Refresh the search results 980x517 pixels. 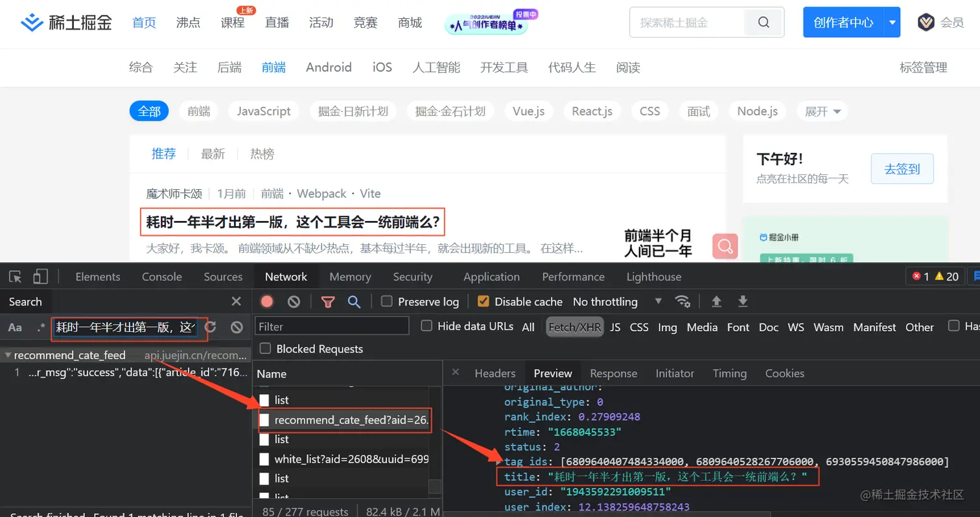pyautogui.click(x=211, y=327)
